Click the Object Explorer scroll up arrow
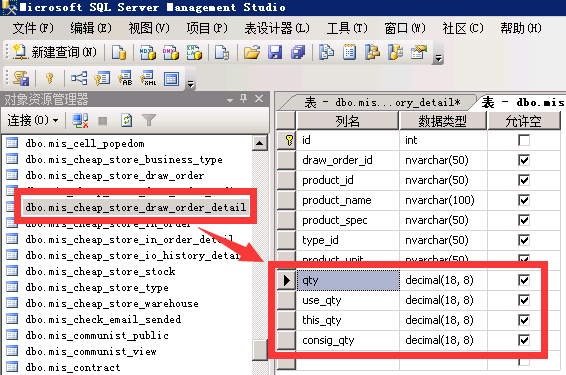Image resolution: width=566 pixels, height=375 pixels. point(260,143)
